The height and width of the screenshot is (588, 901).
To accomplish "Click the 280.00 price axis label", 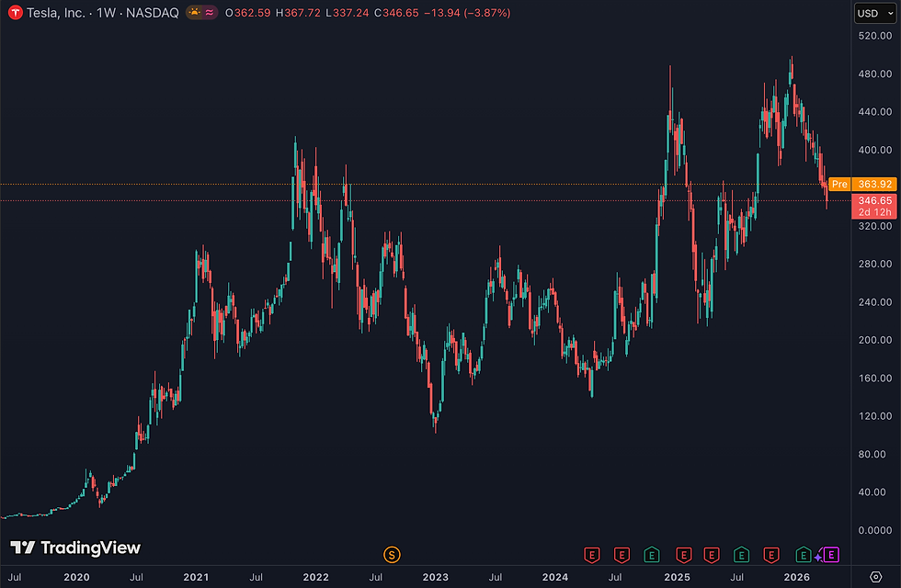I will point(874,264).
